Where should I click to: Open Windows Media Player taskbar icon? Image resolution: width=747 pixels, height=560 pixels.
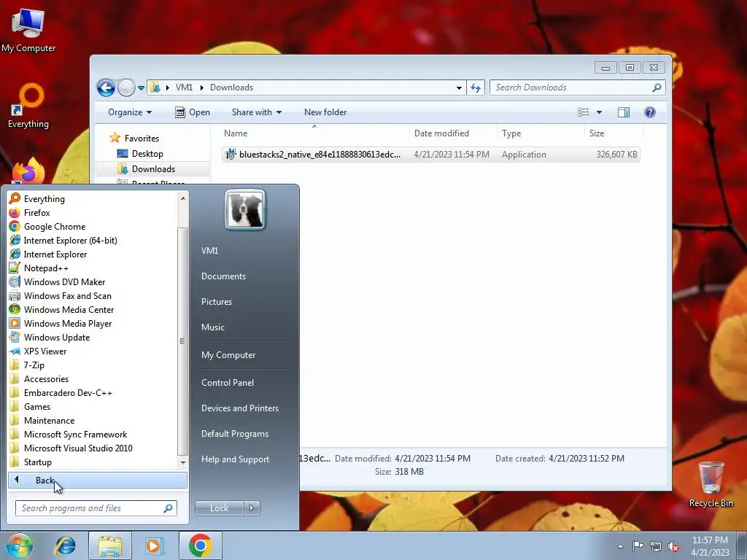coord(155,545)
